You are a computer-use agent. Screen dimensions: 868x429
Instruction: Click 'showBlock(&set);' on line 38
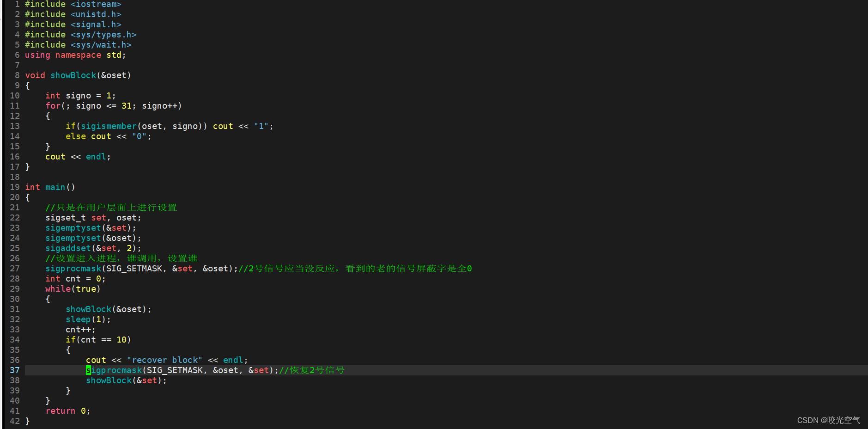[127, 380]
